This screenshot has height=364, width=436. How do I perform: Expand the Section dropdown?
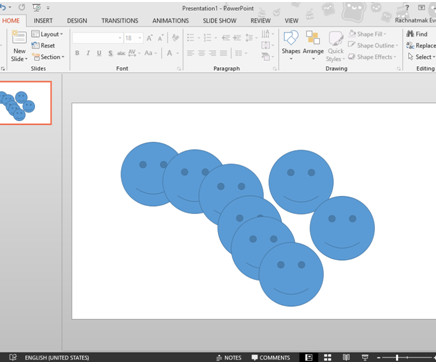coord(48,57)
